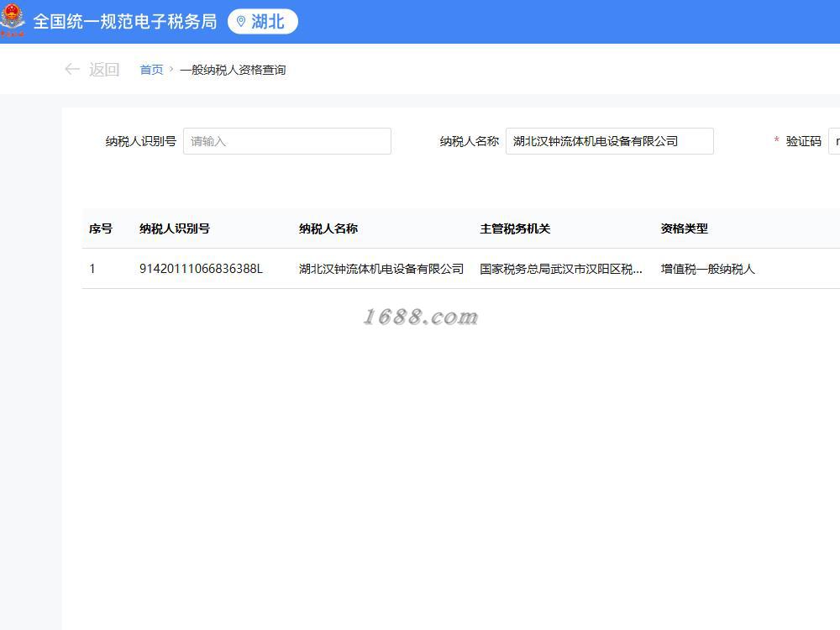Click the 纳税人识别号 form label
This screenshot has height=630, width=840.
pyautogui.click(x=141, y=141)
